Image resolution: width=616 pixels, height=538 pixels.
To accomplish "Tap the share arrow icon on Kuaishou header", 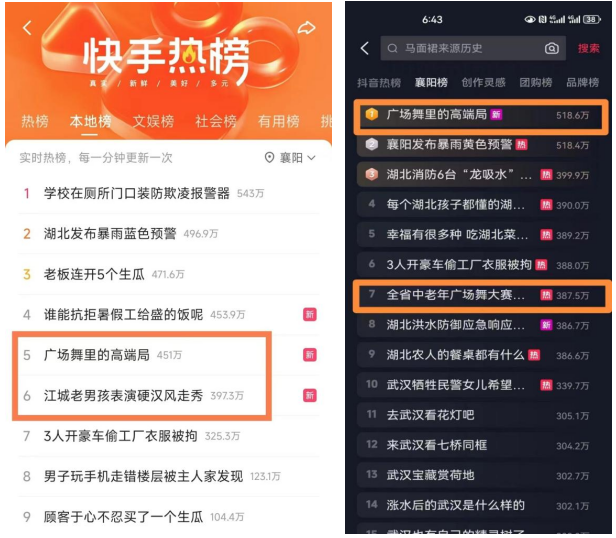I will coord(306,28).
